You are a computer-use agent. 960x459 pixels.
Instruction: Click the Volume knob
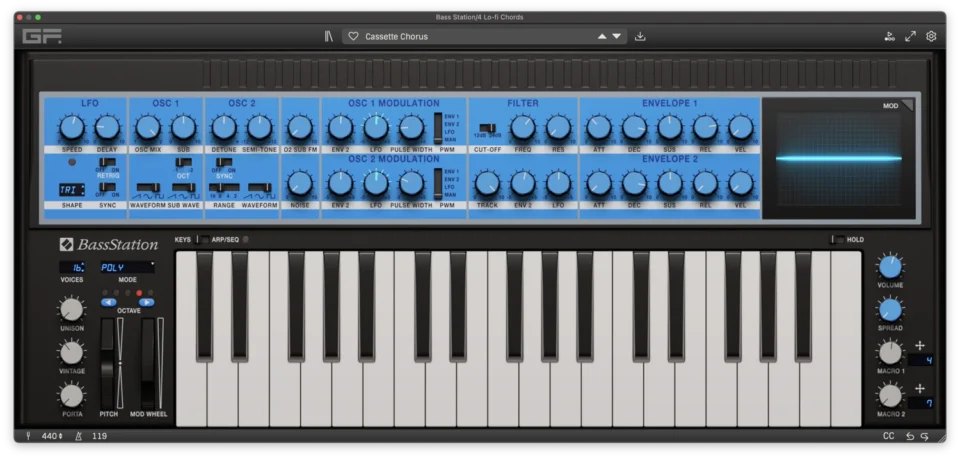890,267
